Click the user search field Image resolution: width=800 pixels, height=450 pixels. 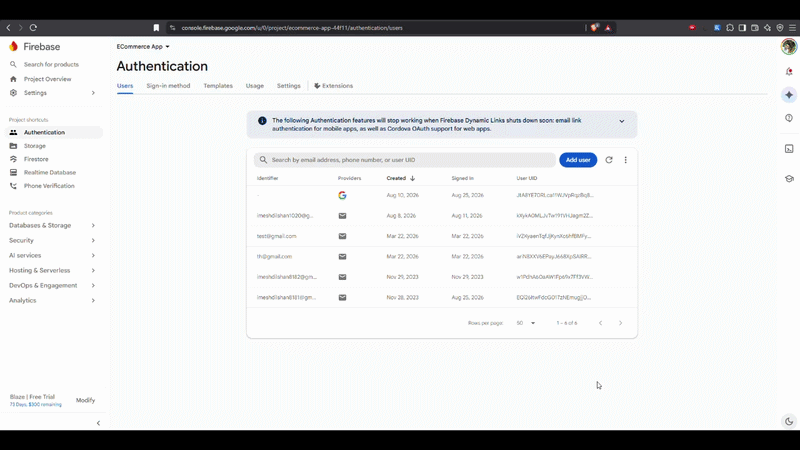click(x=405, y=160)
